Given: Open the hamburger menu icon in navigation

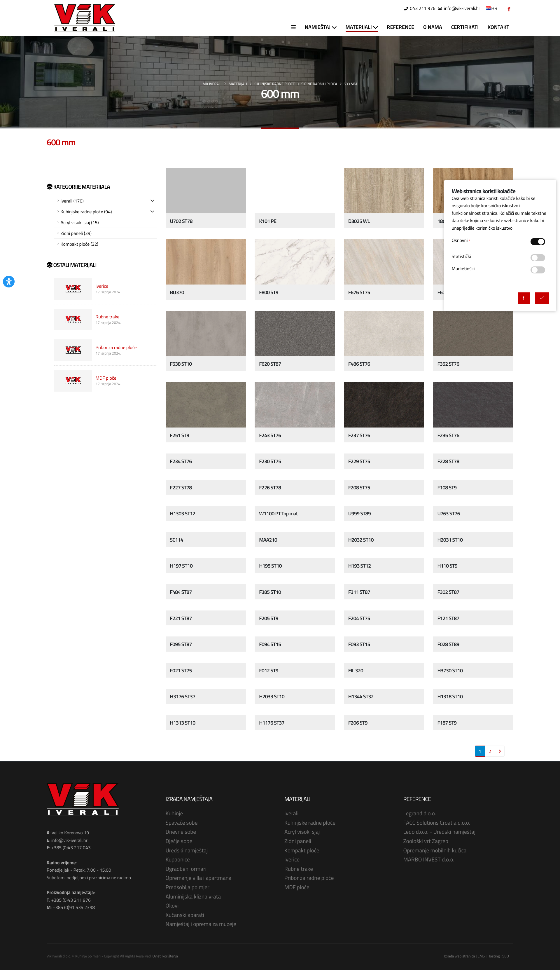Looking at the screenshot, I should pyautogui.click(x=293, y=27).
